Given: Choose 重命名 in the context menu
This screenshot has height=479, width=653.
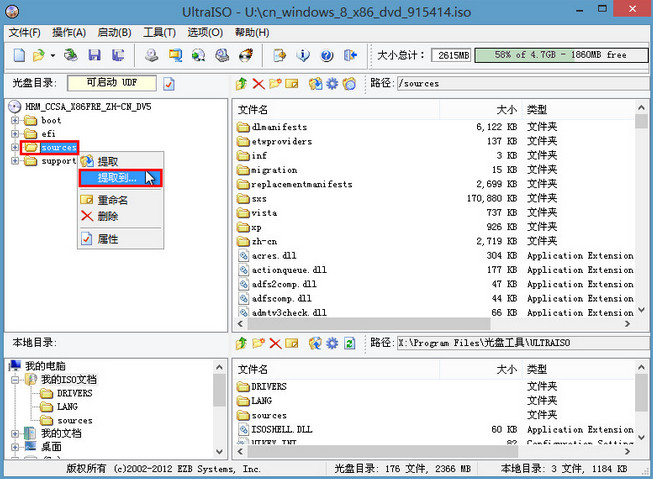Looking at the screenshot, I should [x=121, y=200].
